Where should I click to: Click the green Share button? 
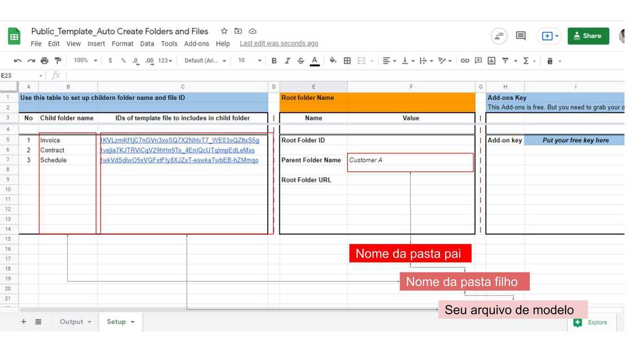tap(588, 36)
